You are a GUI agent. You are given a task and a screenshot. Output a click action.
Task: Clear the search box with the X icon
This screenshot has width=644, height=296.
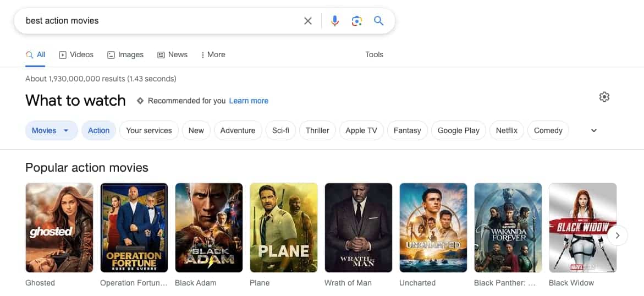(307, 21)
